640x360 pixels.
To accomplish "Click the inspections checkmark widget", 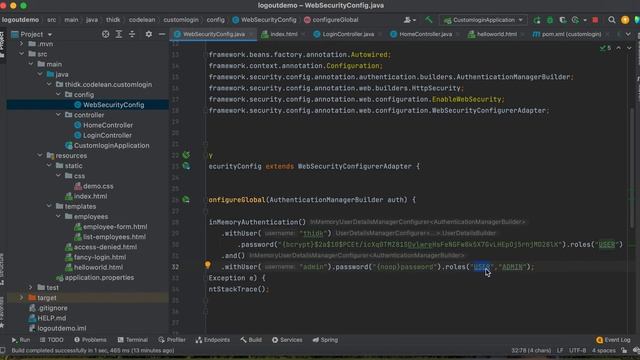I will 605,48.
